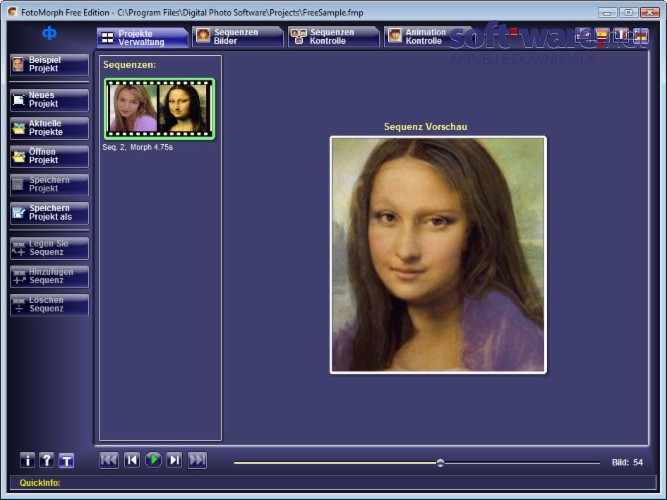
Task: Step forward one frame
Action: pos(174,460)
